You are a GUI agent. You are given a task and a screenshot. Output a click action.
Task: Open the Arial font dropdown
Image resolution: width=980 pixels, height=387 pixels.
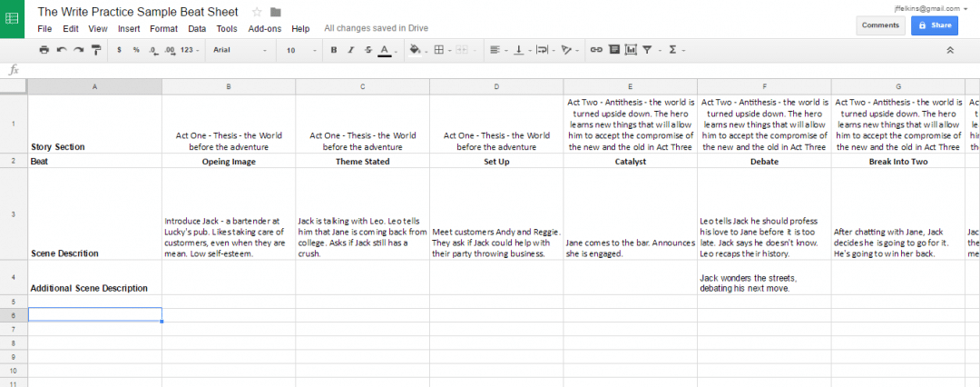(240, 50)
